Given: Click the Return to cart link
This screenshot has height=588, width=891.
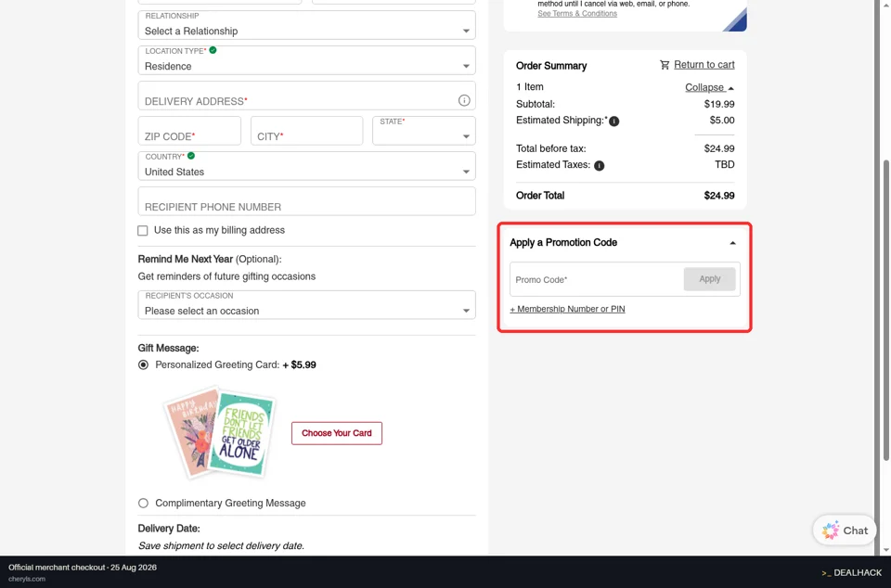Looking at the screenshot, I should [704, 65].
